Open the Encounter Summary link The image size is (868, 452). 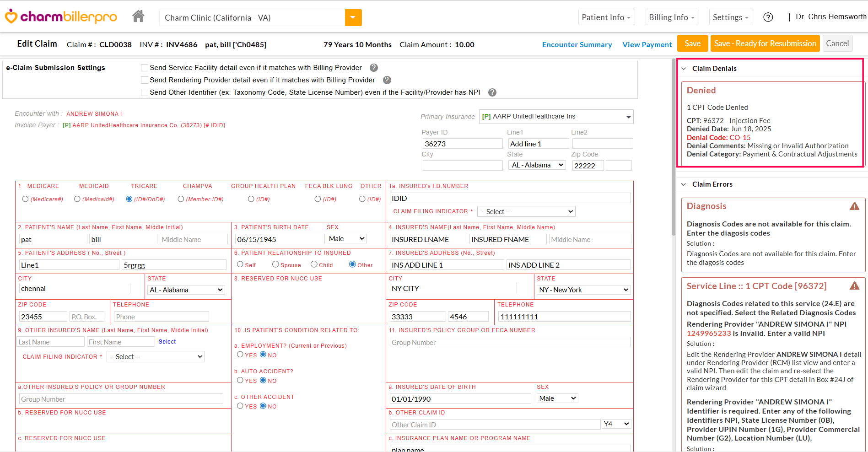pyautogui.click(x=577, y=45)
